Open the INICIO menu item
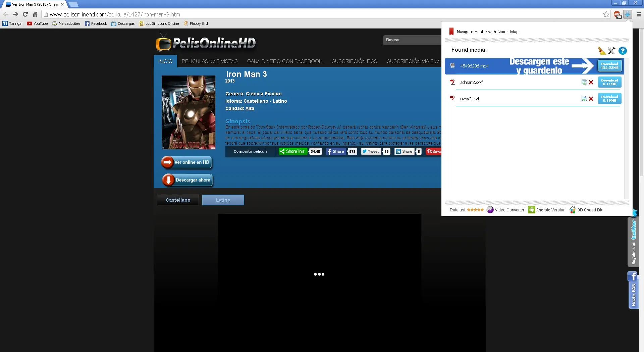The height and width of the screenshot is (352, 644). point(165,61)
